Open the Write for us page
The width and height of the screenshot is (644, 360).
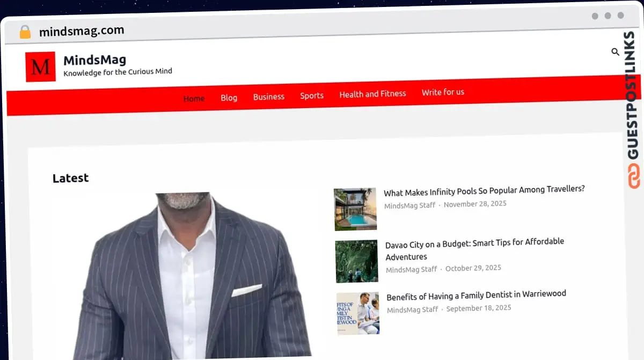[x=443, y=92]
